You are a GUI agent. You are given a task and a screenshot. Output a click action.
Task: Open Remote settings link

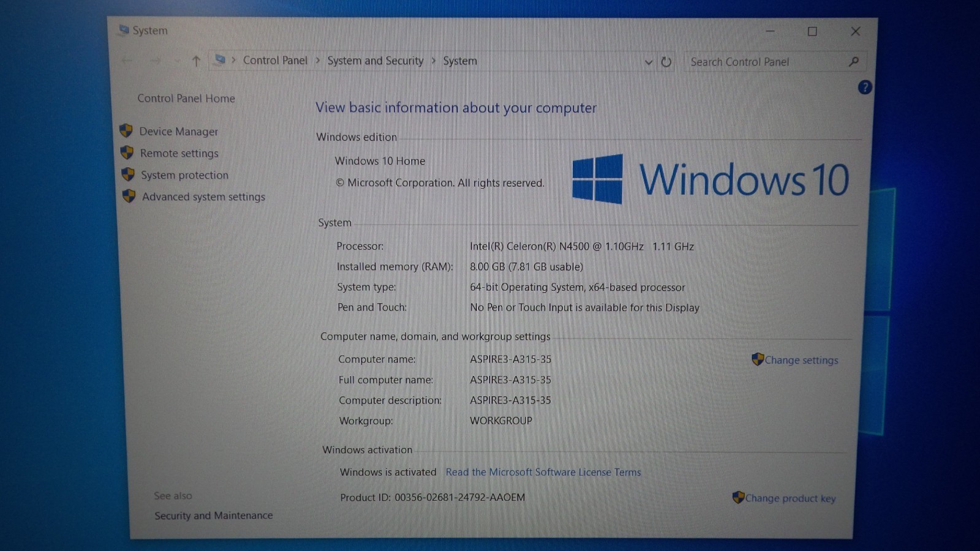tap(179, 154)
